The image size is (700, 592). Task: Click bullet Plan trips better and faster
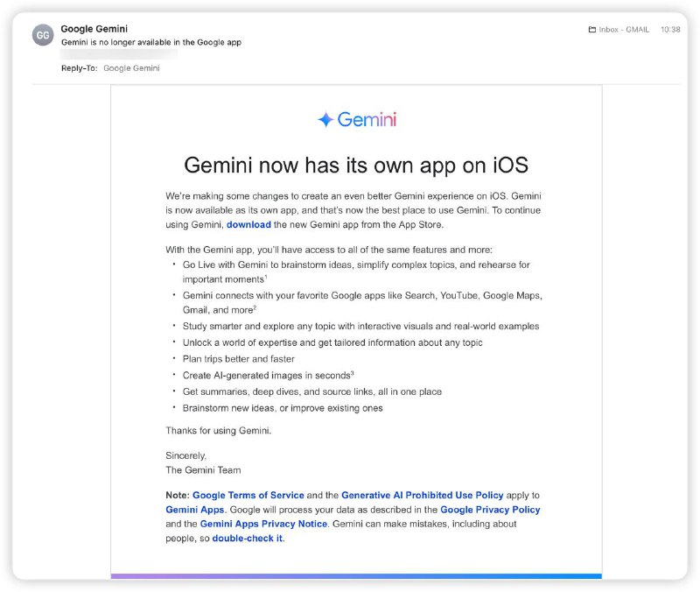point(238,359)
